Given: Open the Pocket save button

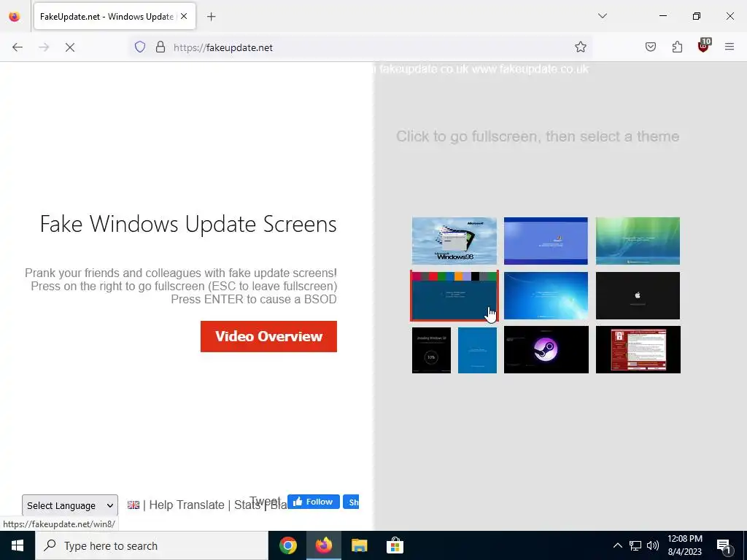Looking at the screenshot, I should (x=651, y=47).
